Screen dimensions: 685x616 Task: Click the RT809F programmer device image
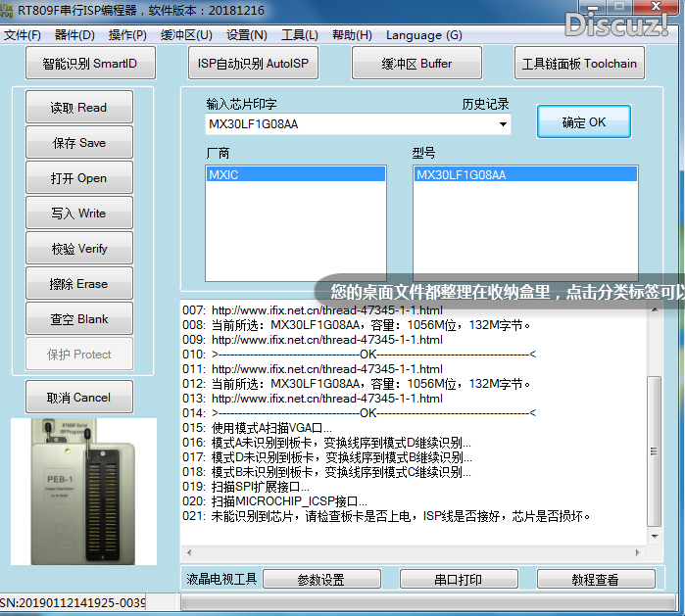[x=83, y=492]
